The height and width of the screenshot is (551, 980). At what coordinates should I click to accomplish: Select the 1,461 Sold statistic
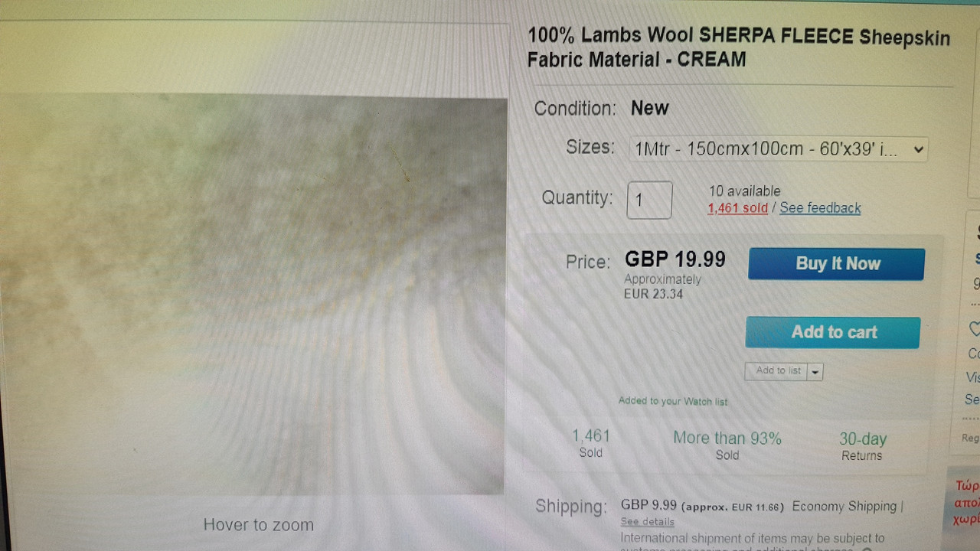[591, 443]
